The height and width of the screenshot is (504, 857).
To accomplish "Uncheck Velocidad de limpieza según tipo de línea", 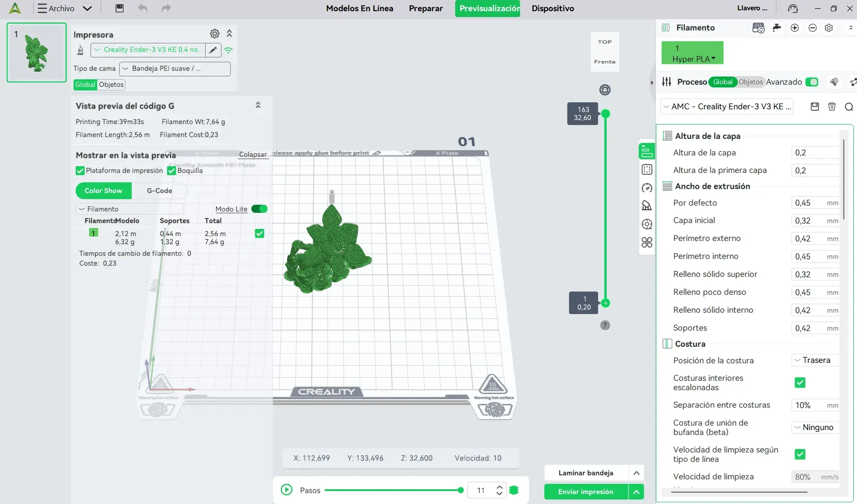I will point(800,454).
